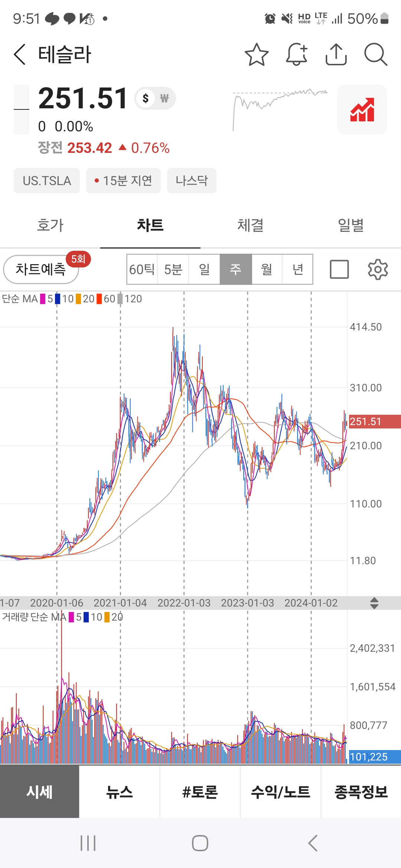Tap the Android home button
Viewport: 401px width, 868px height.
click(x=200, y=843)
